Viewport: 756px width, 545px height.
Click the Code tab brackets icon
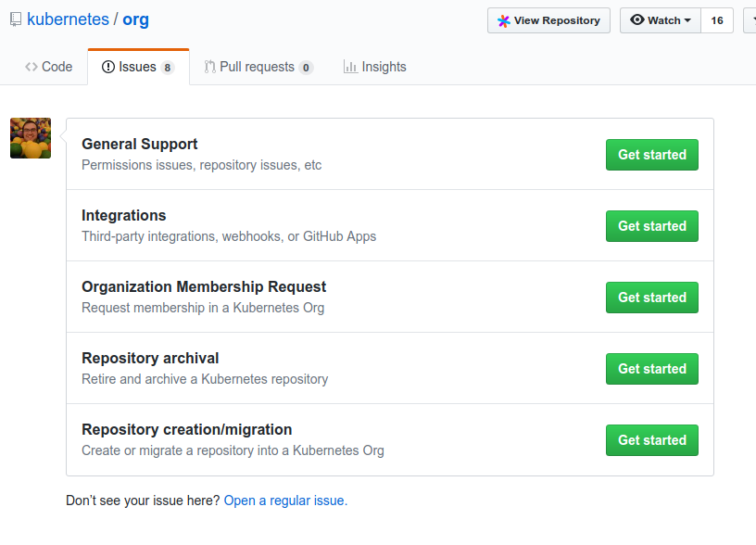coord(31,67)
